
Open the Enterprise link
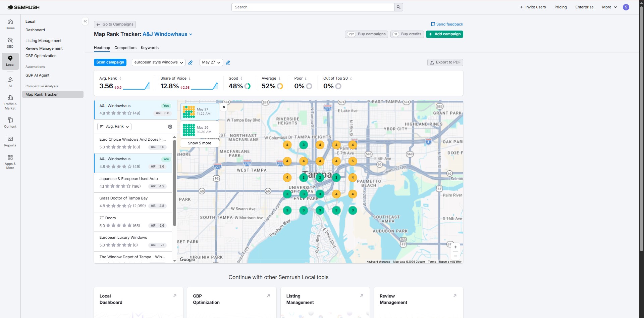point(584,7)
